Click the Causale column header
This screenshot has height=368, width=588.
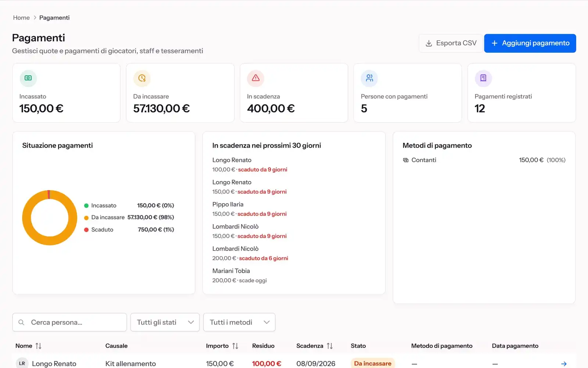116,346
